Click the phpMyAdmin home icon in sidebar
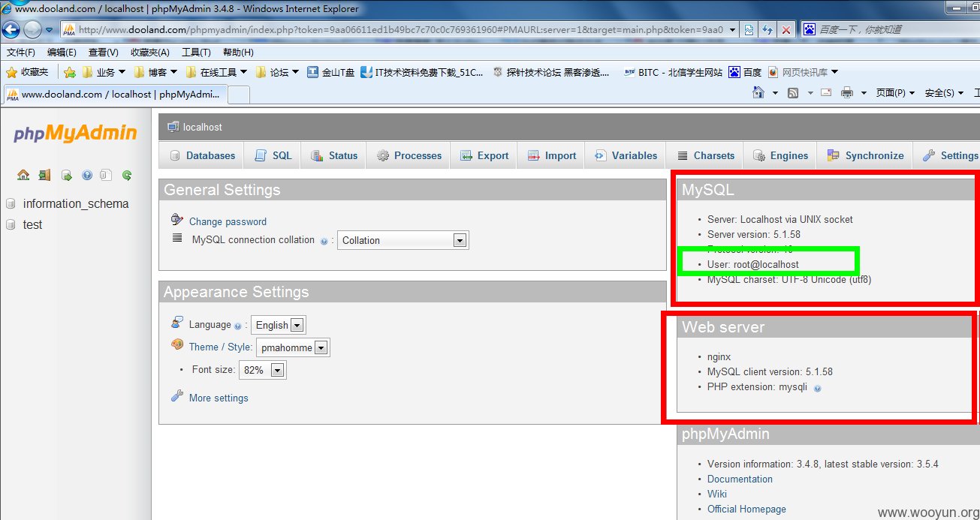Screen dimensions: 980x520 coord(23,175)
